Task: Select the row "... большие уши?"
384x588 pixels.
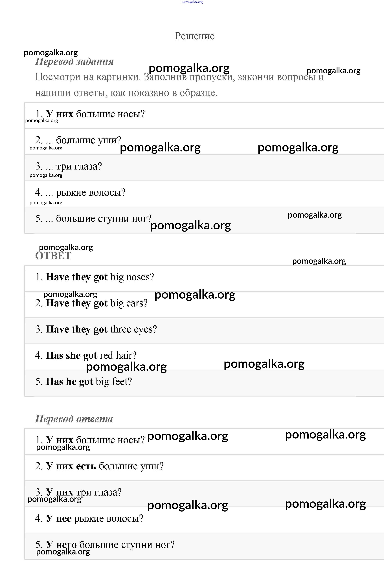Action: pos(78,140)
